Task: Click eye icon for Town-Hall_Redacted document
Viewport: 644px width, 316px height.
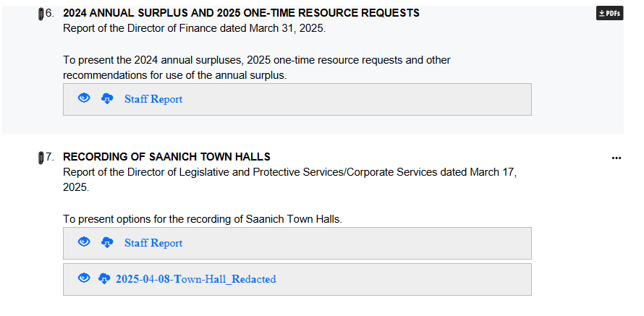Action: (x=84, y=278)
